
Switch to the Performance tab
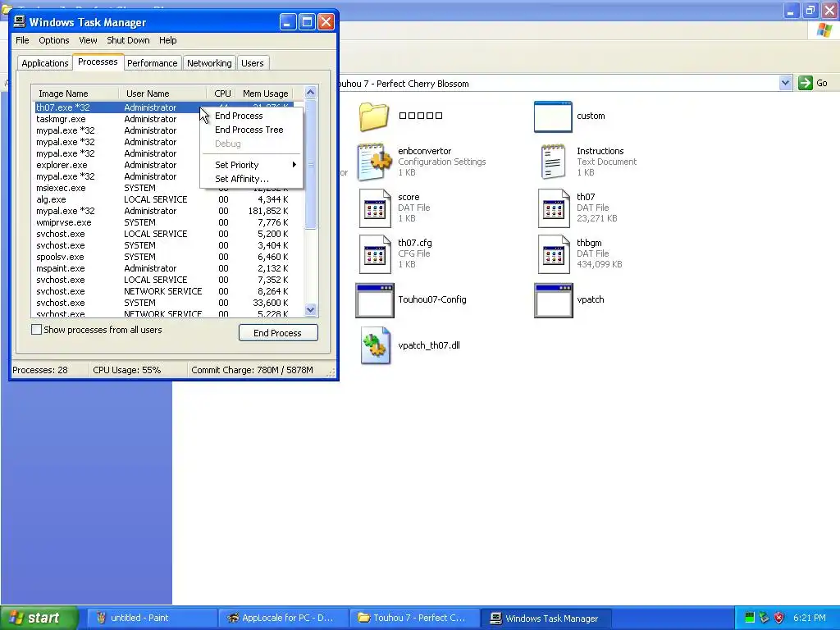(x=152, y=63)
